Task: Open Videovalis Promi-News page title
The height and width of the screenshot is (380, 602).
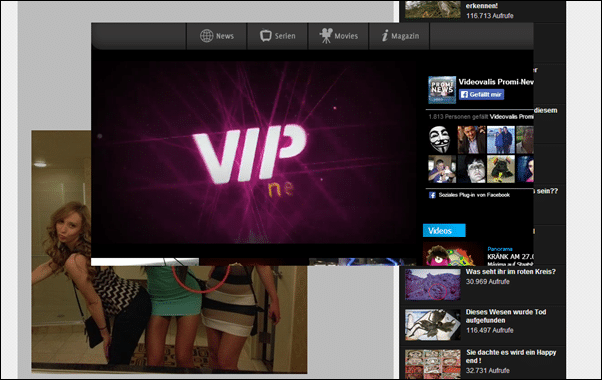Action: pyautogui.click(x=496, y=82)
